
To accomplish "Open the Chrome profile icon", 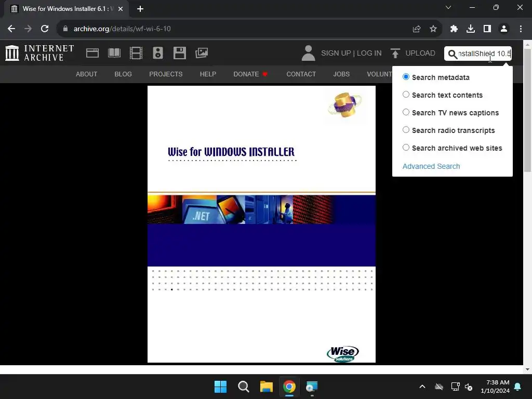I will click(504, 29).
